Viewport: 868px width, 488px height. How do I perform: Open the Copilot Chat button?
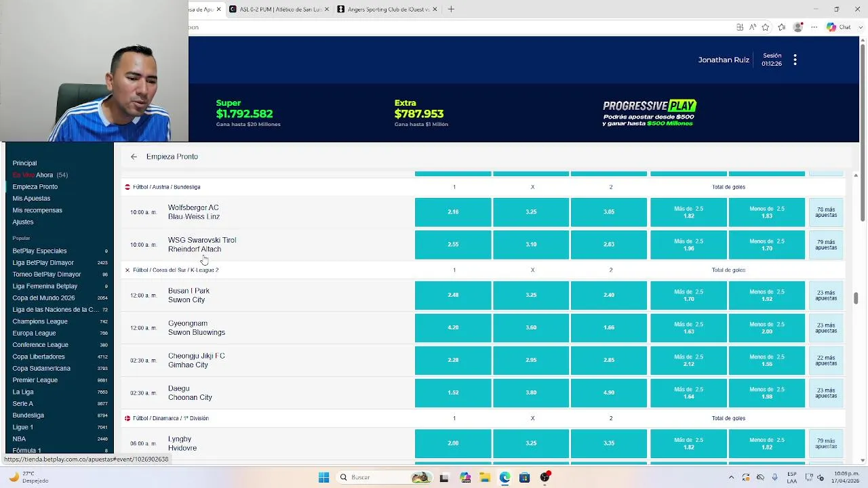[838, 27]
